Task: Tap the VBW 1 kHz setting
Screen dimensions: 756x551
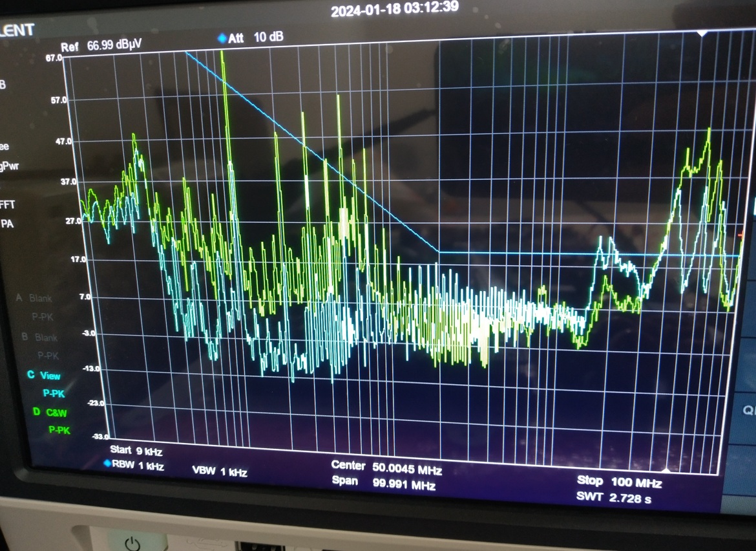Action: [220, 472]
